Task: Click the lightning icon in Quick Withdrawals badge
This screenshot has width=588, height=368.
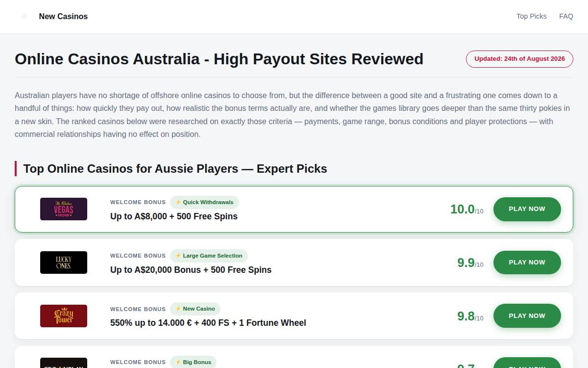Action: (x=178, y=202)
